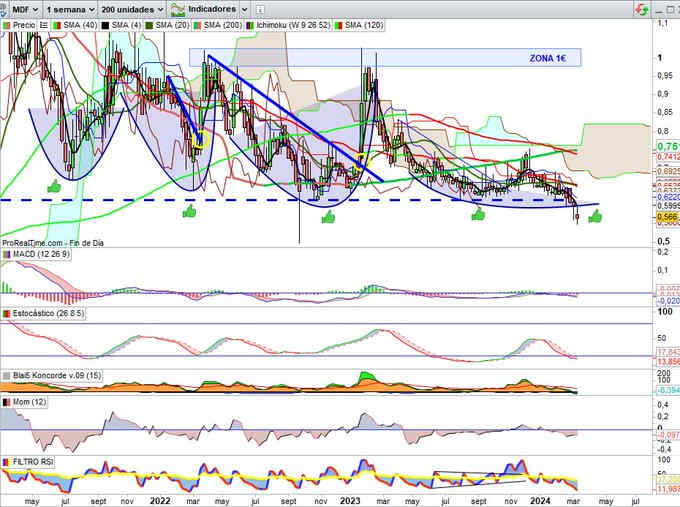
Task: Open the '1 semana' timeframe dropdown
Action: (x=70, y=9)
